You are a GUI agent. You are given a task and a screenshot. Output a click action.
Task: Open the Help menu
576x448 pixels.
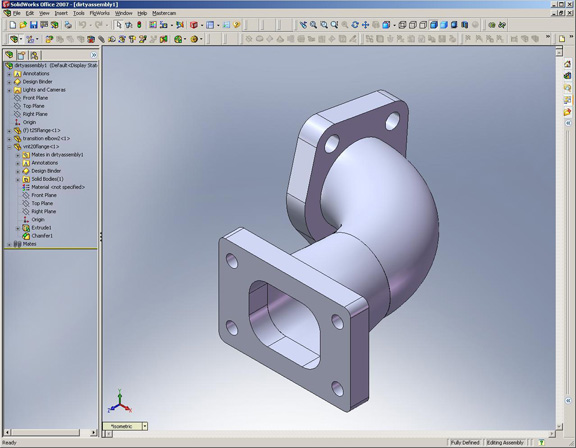pyautogui.click(x=142, y=13)
